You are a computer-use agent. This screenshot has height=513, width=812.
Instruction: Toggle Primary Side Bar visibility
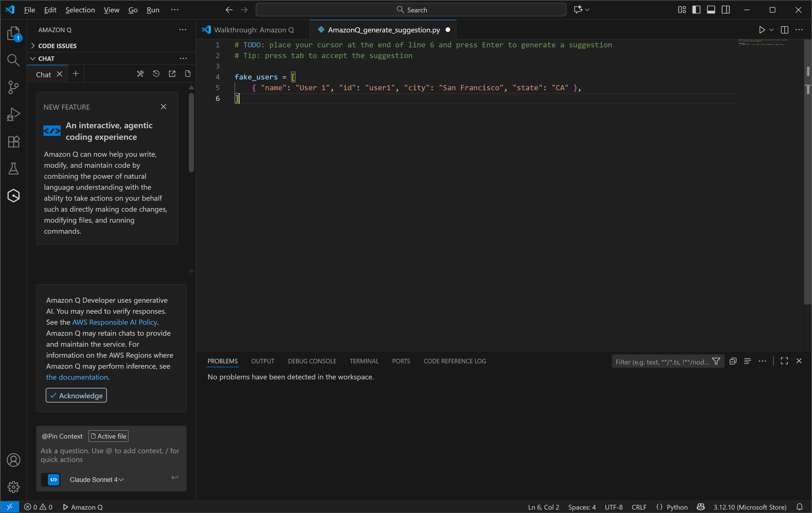(x=696, y=10)
